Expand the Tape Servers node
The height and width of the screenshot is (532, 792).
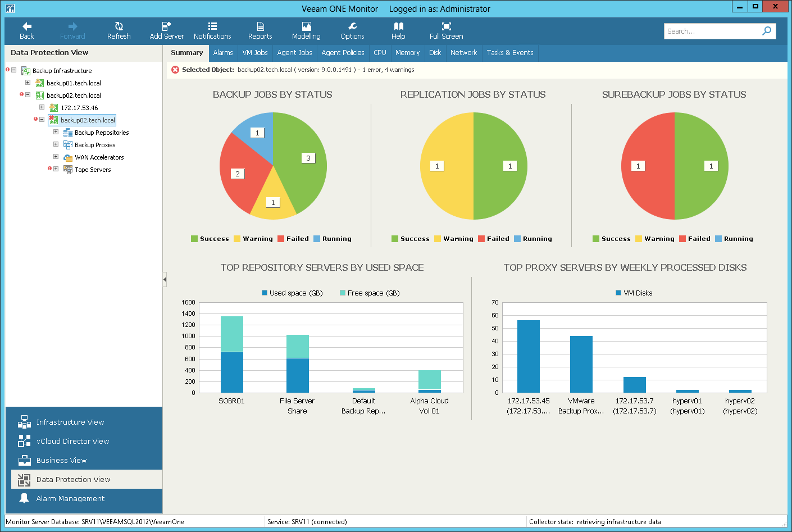coord(56,169)
